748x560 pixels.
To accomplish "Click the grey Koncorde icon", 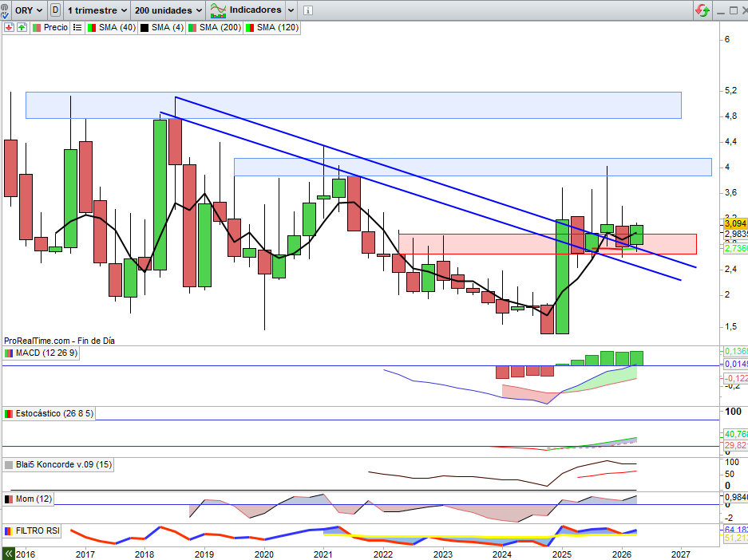I will 9,465.
